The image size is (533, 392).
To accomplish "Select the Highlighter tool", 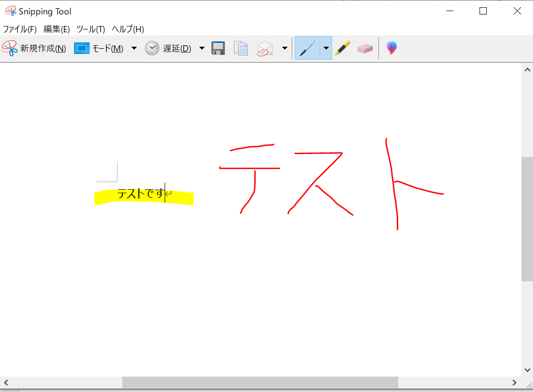I will [342, 48].
